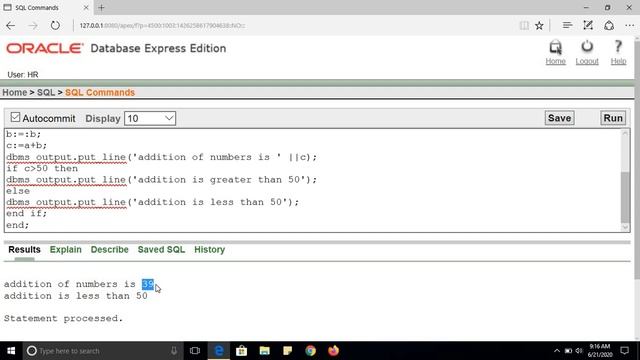Viewport: 640px width, 360px height.
Task: Click the 'User: HR' label
Action: click(23, 75)
